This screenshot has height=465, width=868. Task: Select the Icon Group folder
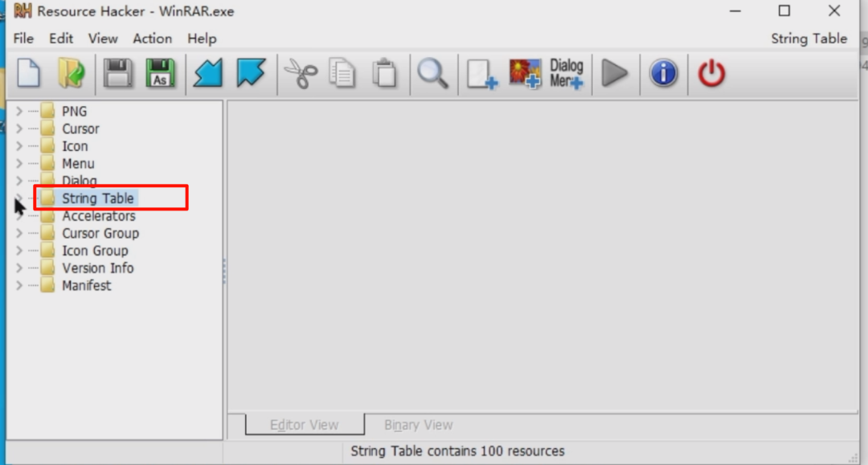95,251
